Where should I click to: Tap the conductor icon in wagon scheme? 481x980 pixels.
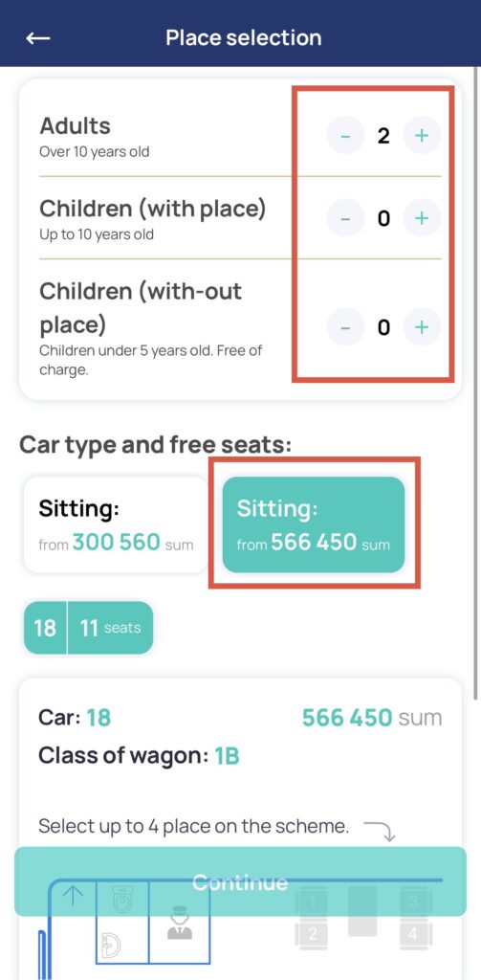click(x=180, y=924)
